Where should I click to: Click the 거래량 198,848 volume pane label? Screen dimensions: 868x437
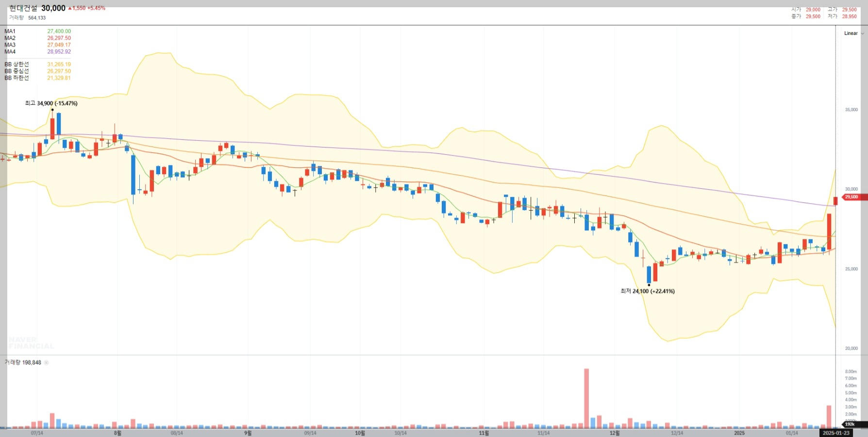click(x=23, y=362)
